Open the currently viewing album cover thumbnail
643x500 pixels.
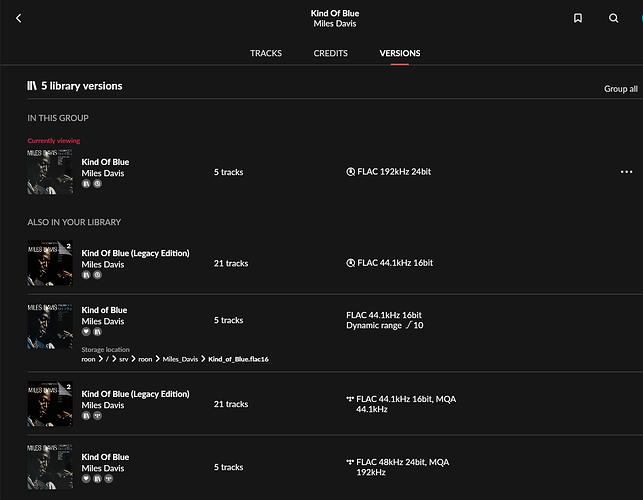pyautogui.click(x=50, y=172)
